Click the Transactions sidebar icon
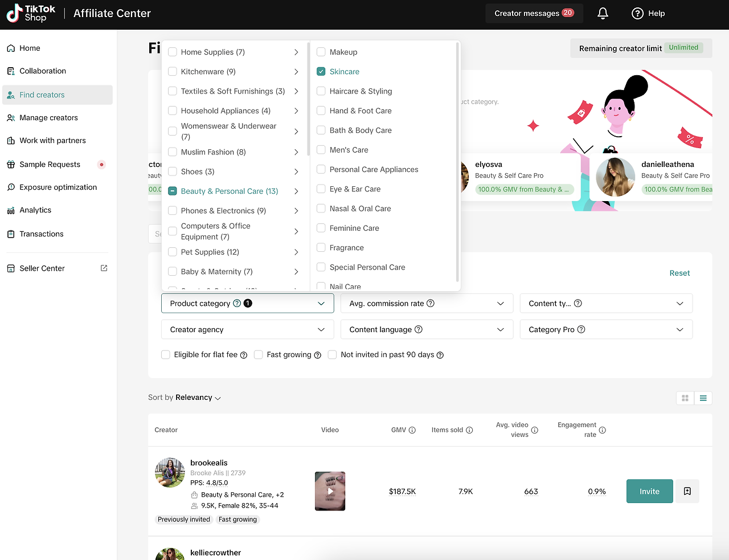The height and width of the screenshot is (560, 729). coord(11,234)
